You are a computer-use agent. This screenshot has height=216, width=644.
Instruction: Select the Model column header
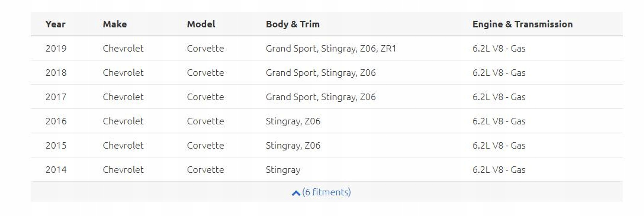pyautogui.click(x=201, y=24)
